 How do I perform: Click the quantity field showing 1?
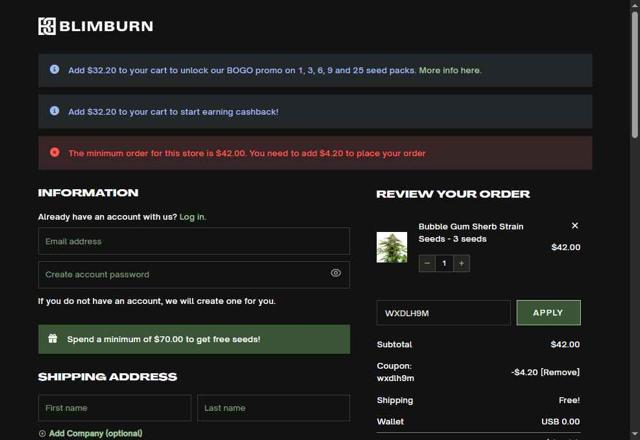[x=444, y=263]
